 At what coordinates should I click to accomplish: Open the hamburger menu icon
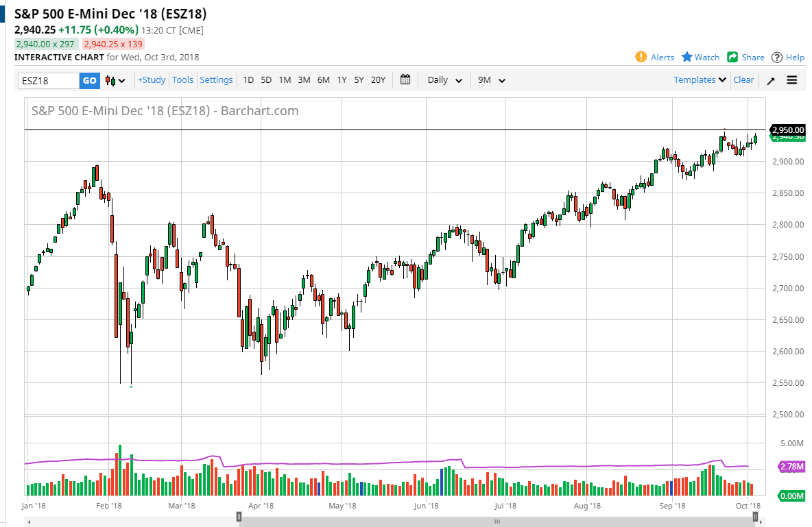tap(792, 80)
